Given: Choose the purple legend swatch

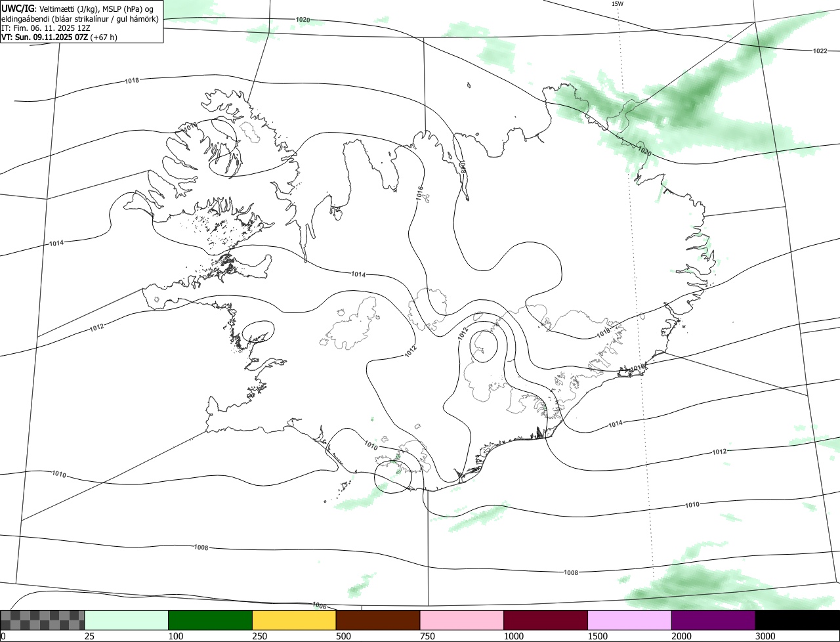Looking at the screenshot, I should tap(713, 620).
